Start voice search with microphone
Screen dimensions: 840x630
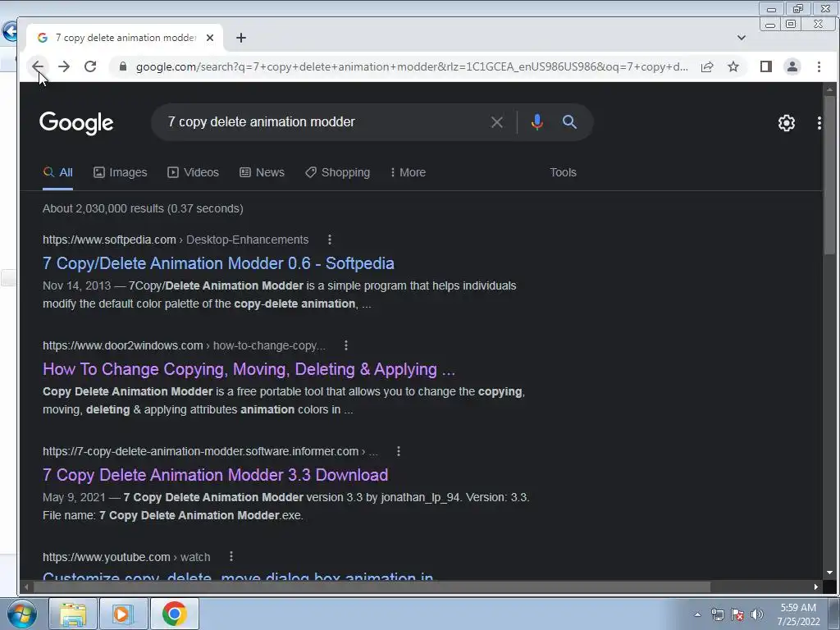coord(536,122)
